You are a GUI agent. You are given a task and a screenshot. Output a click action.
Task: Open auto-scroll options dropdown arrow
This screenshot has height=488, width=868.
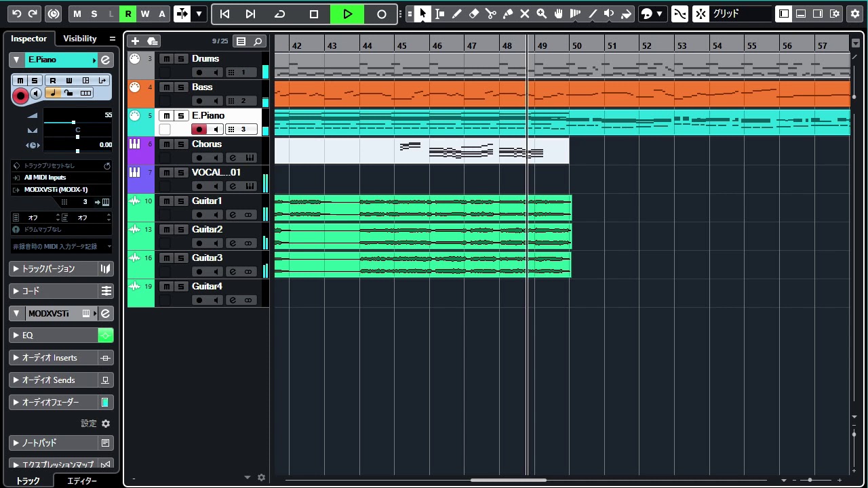coord(199,14)
